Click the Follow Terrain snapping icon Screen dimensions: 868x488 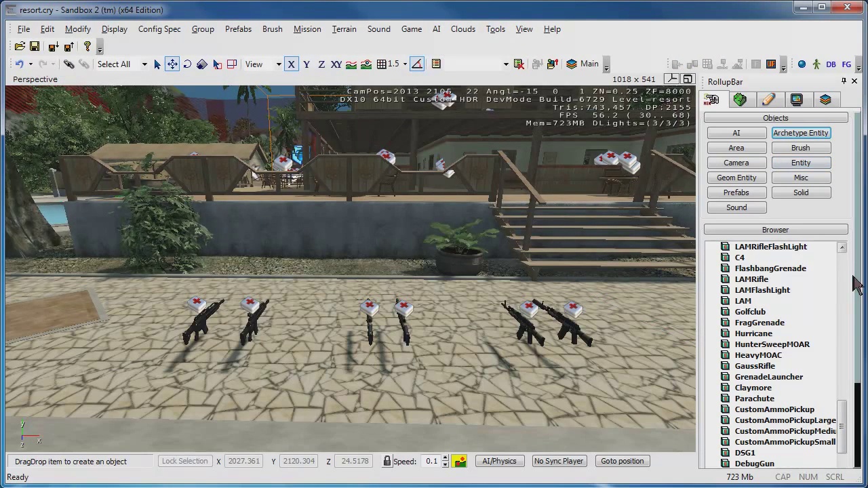pyautogui.click(x=351, y=64)
